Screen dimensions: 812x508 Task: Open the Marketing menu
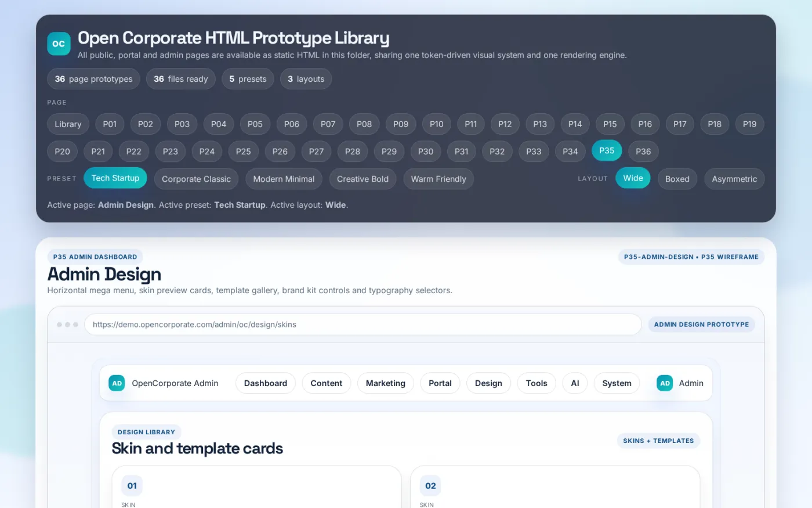386,383
